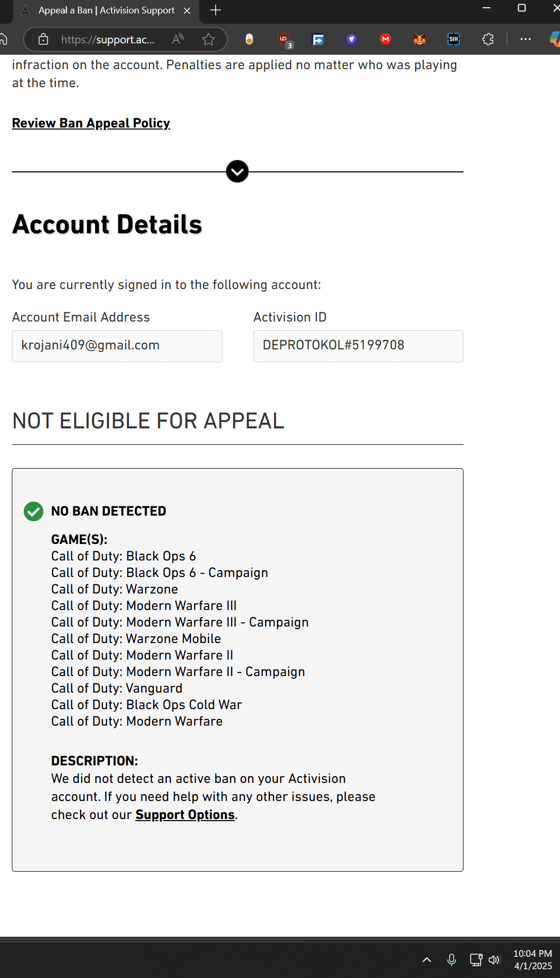
Task: Open the browser Extensions puzzle menu
Action: pos(488,39)
